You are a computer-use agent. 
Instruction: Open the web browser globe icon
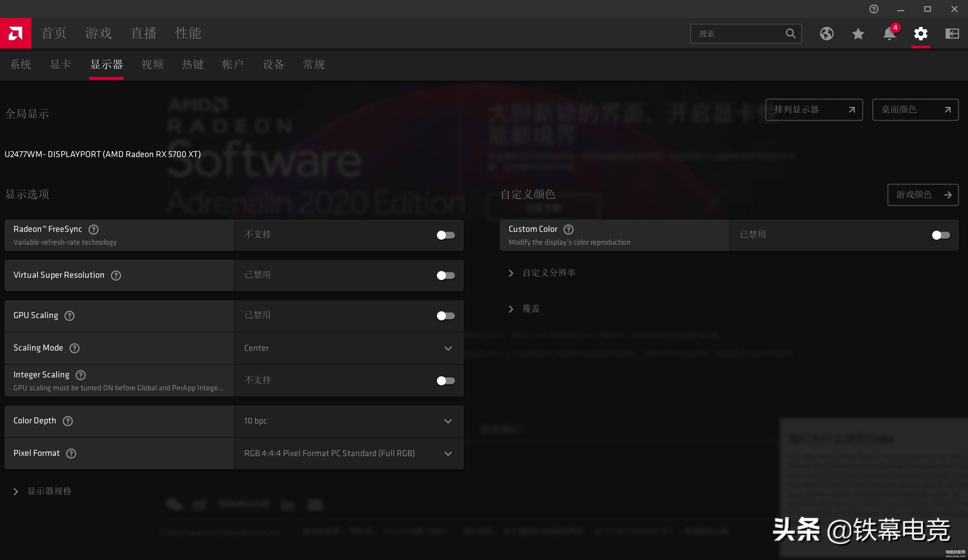(826, 33)
